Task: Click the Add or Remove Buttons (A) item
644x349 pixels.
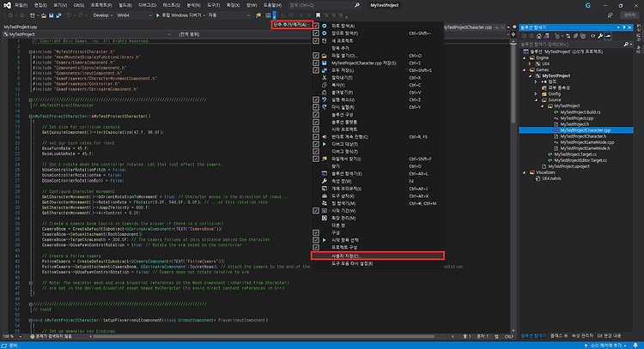Action: [292, 25]
